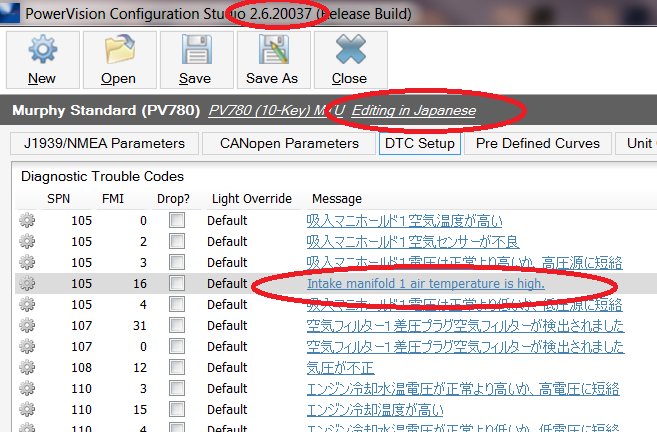Toggle Drop checkbox for SPN 105 FMI 0
Screen dimensions: 657x432
(177, 220)
